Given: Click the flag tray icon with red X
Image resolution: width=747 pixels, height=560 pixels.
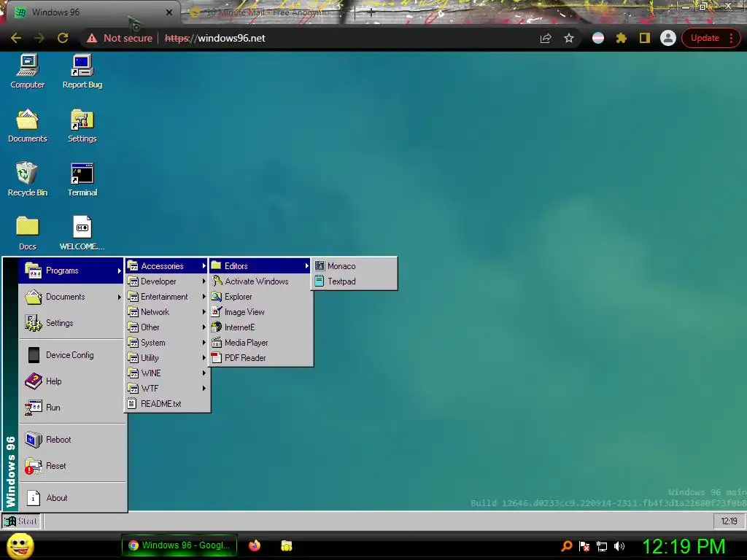Looking at the screenshot, I should (x=584, y=546).
